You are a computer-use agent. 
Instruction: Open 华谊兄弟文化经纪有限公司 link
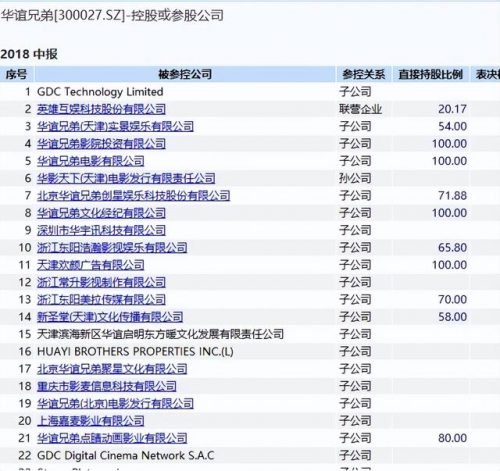click(x=101, y=213)
